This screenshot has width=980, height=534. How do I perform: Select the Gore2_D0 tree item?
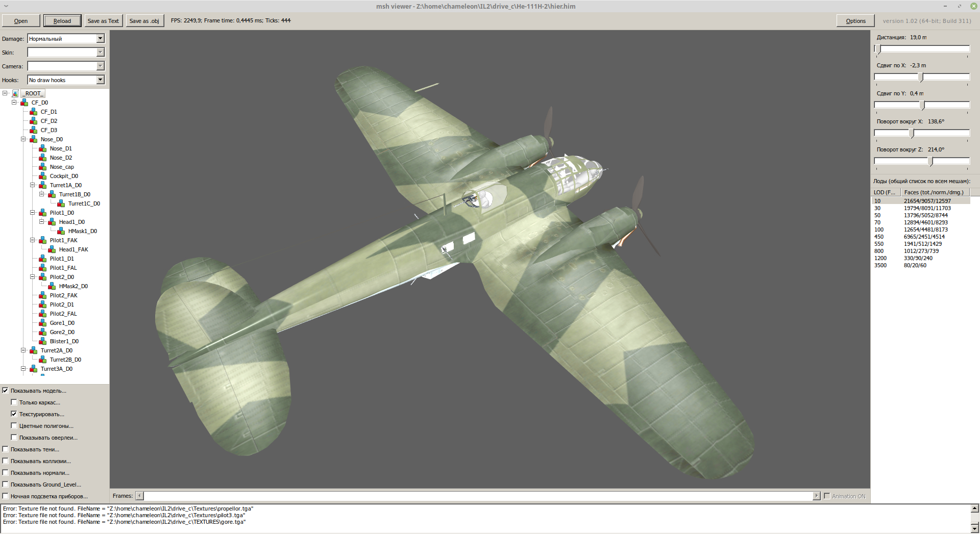point(62,332)
